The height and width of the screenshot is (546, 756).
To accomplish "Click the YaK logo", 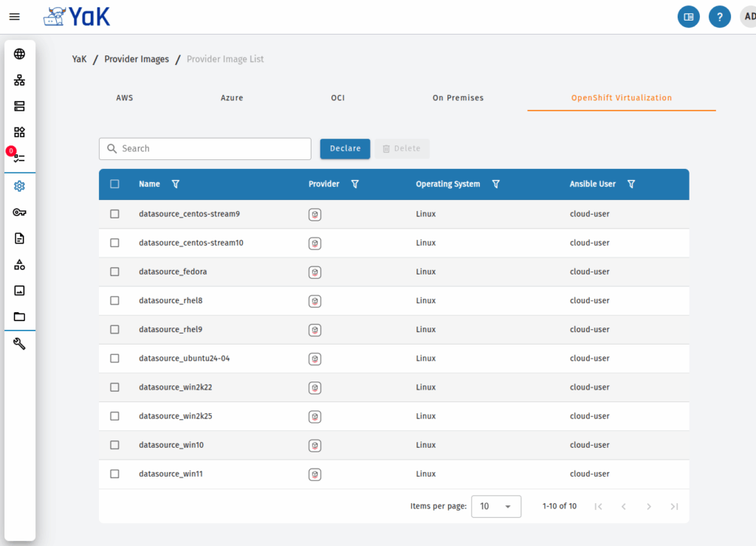I will 77,16.
